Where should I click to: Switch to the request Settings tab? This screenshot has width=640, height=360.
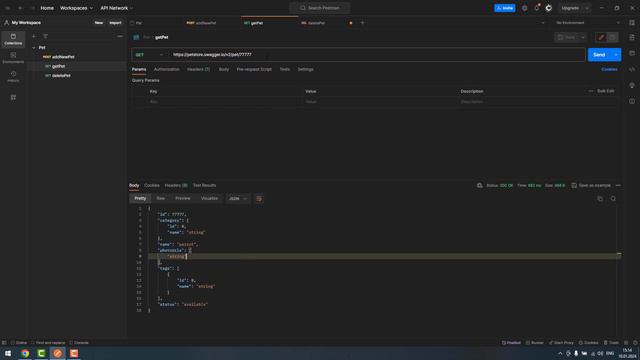305,69
